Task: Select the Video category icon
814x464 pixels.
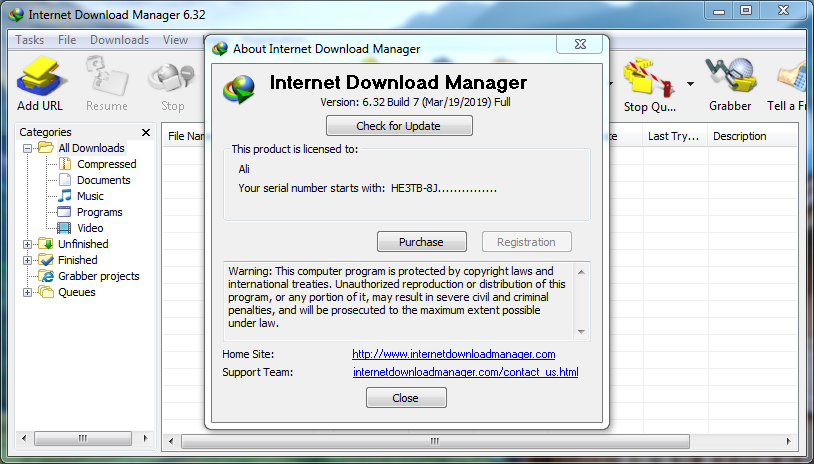Action: pyautogui.click(x=64, y=228)
